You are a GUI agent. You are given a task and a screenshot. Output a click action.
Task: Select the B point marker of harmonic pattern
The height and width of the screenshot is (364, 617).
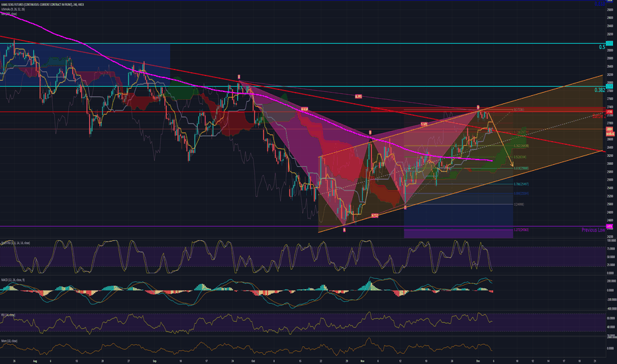click(370, 132)
